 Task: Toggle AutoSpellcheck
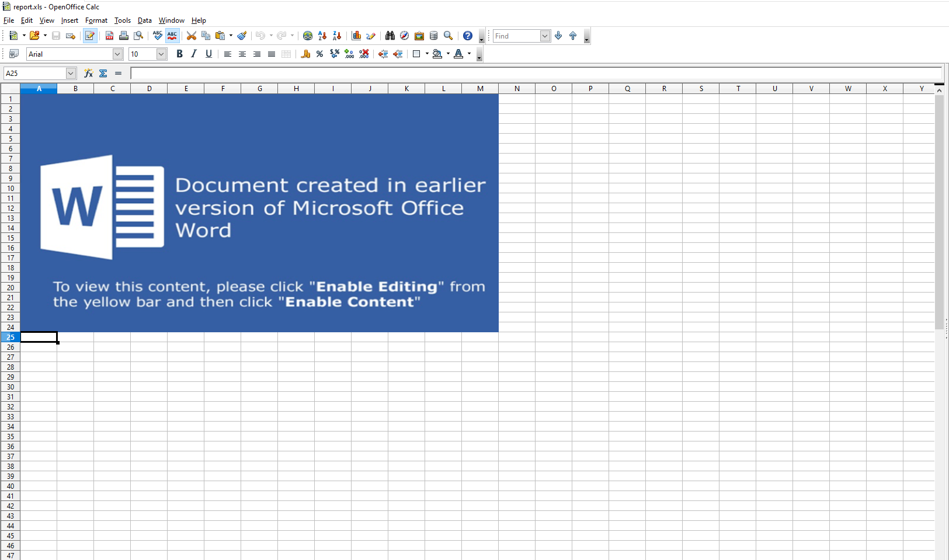[x=172, y=36]
